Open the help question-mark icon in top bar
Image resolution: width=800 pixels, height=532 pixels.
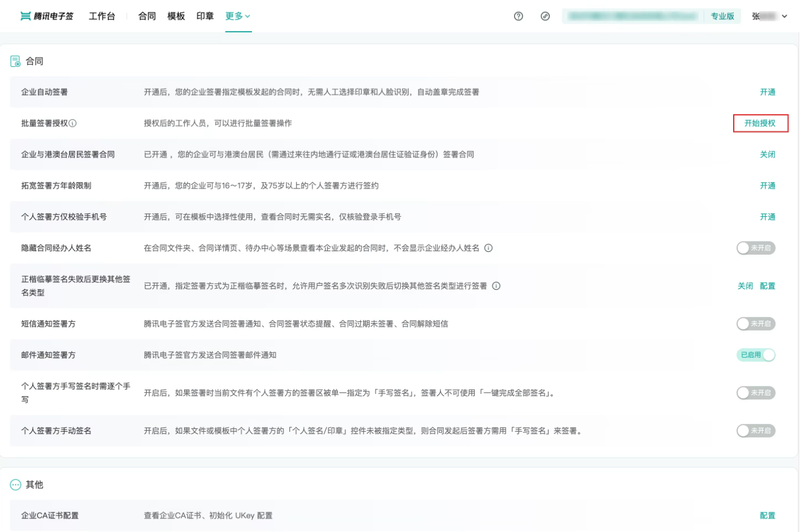click(x=519, y=16)
